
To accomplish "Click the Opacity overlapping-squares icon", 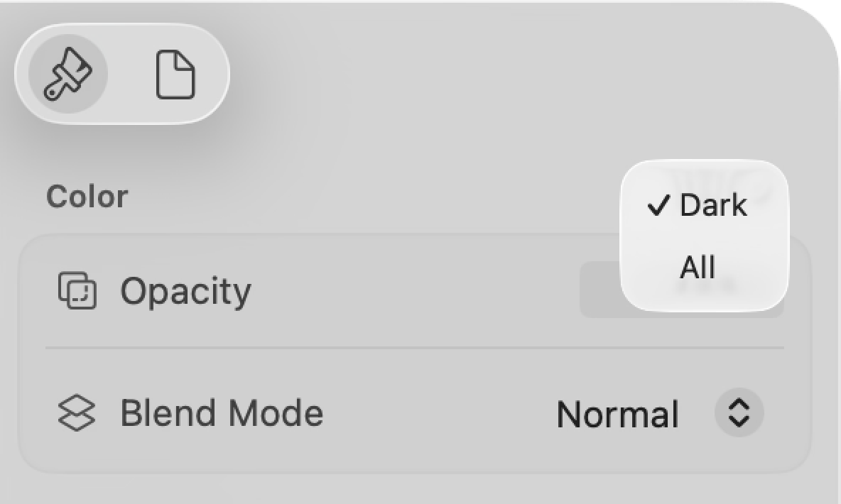I will pos(76,290).
